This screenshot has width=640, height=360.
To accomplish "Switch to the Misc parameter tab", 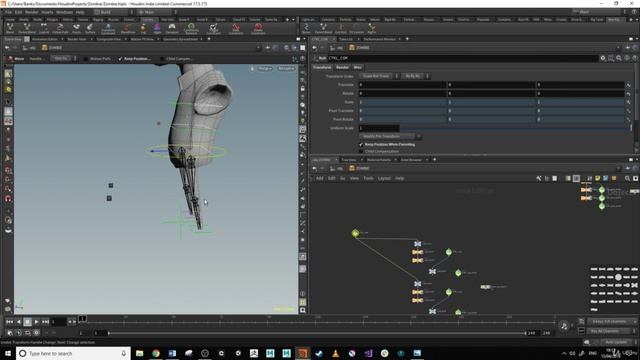I will pyautogui.click(x=358, y=67).
